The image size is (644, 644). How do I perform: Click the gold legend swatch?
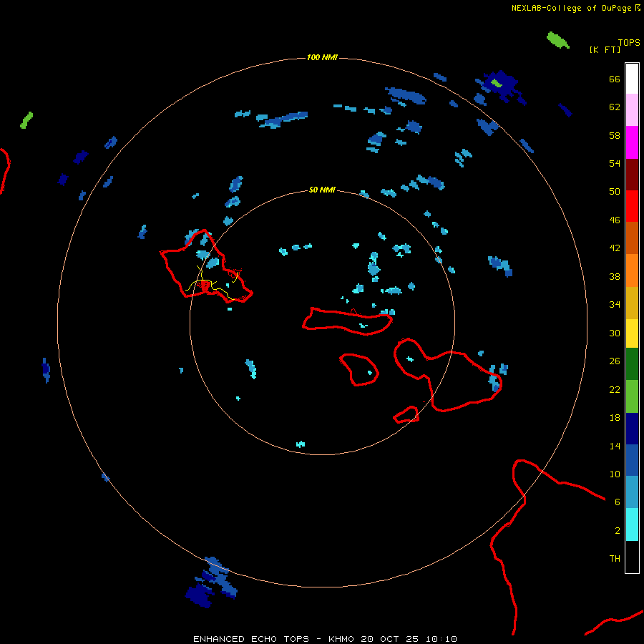coord(632,303)
